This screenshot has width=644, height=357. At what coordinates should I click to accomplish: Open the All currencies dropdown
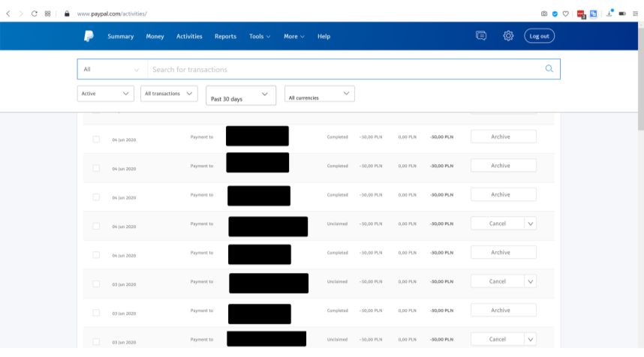[319, 94]
